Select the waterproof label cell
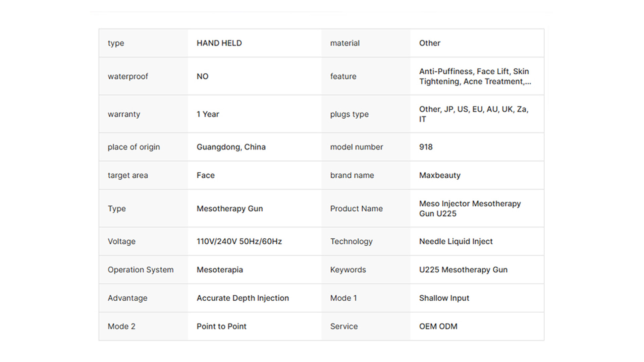This screenshot has width=644, height=362. 128,76
